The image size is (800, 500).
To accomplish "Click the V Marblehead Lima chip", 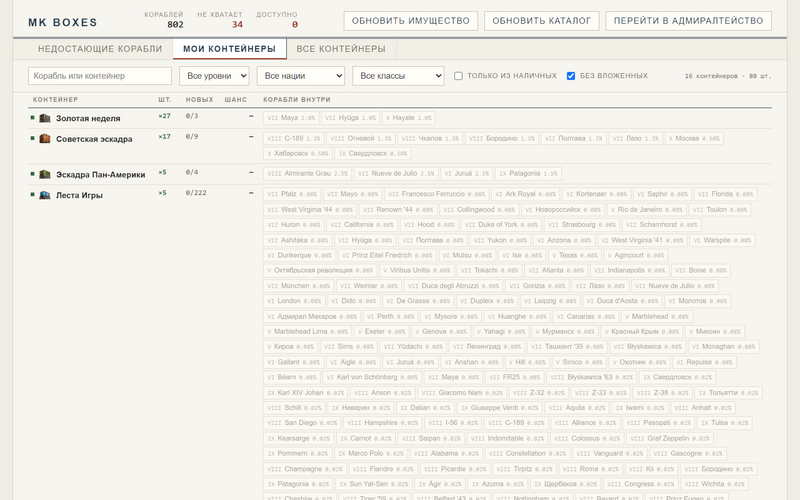I will pos(308,332).
